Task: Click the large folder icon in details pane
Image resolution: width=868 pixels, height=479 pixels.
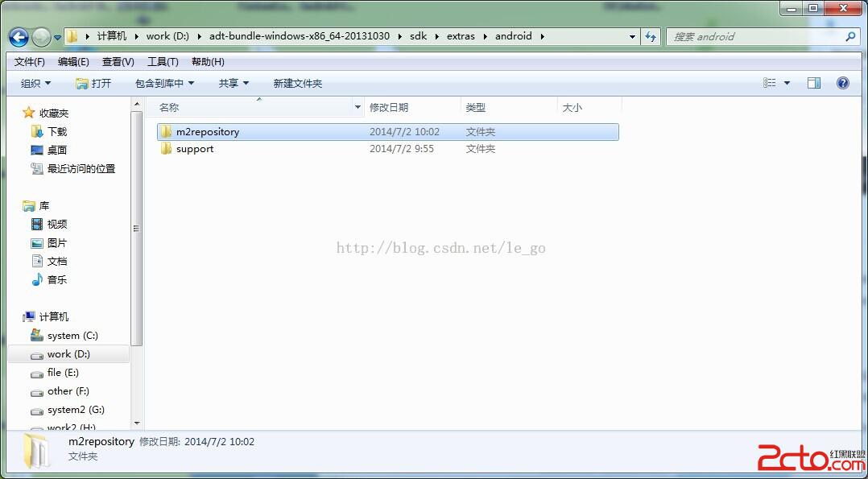Action: (35, 451)
